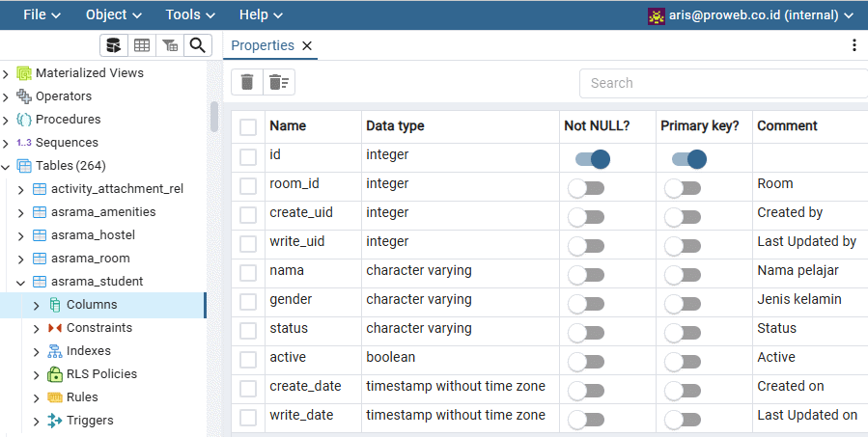Open the Tools menu
The image size is (868, 437).
pos(190,14)
